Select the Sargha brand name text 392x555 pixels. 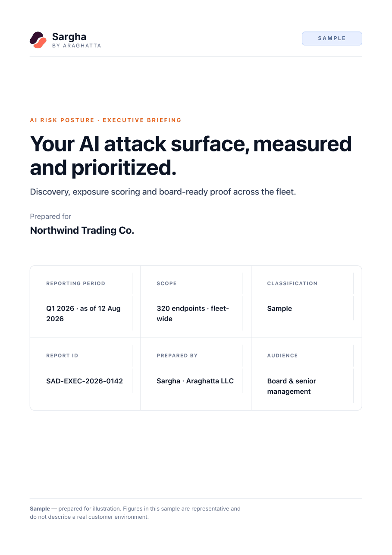(69, 37)
